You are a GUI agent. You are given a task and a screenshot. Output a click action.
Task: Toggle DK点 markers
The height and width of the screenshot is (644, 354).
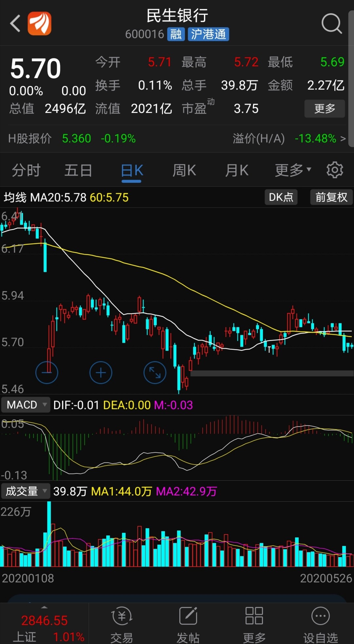(x=281, y=197)
